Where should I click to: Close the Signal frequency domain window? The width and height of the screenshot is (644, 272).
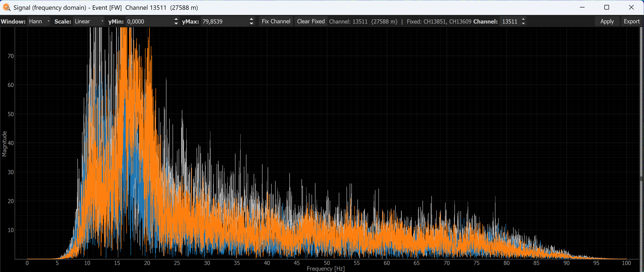click(631, 7)
